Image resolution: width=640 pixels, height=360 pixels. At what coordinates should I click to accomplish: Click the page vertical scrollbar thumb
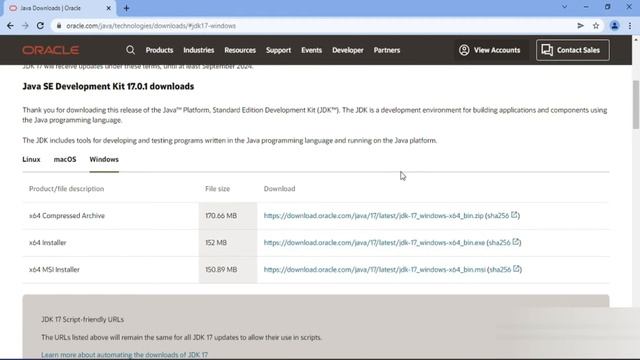click(636, 105)
